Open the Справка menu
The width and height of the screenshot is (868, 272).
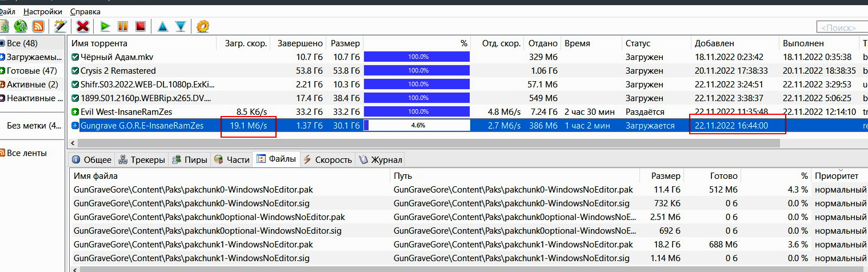[x=85, y=11]
